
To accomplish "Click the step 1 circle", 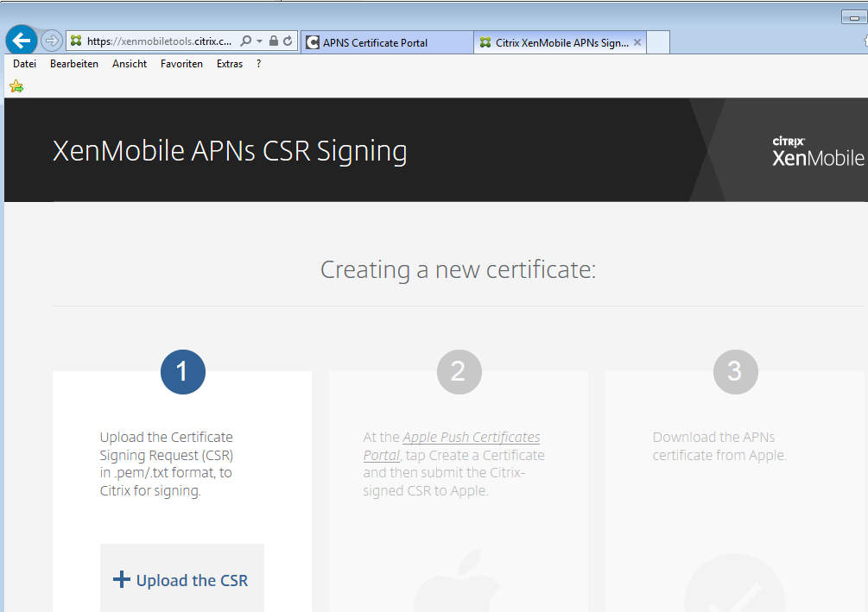I will click(x=183, y=372).
